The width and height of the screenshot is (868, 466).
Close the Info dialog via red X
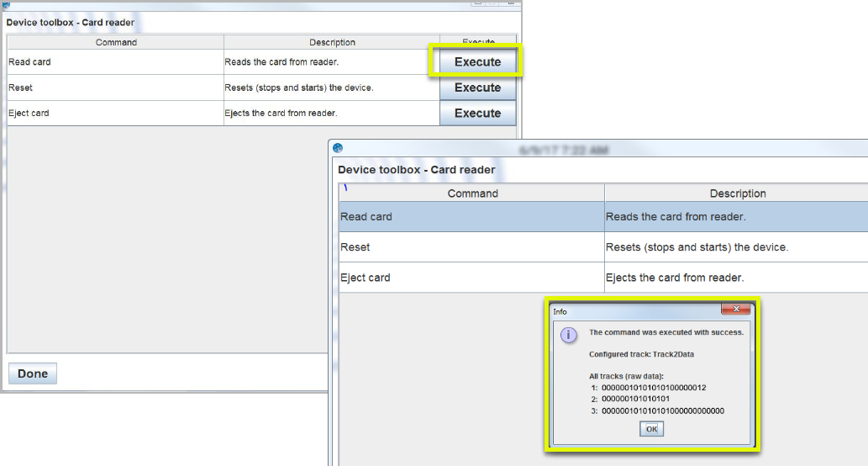(x=736, y=310)
